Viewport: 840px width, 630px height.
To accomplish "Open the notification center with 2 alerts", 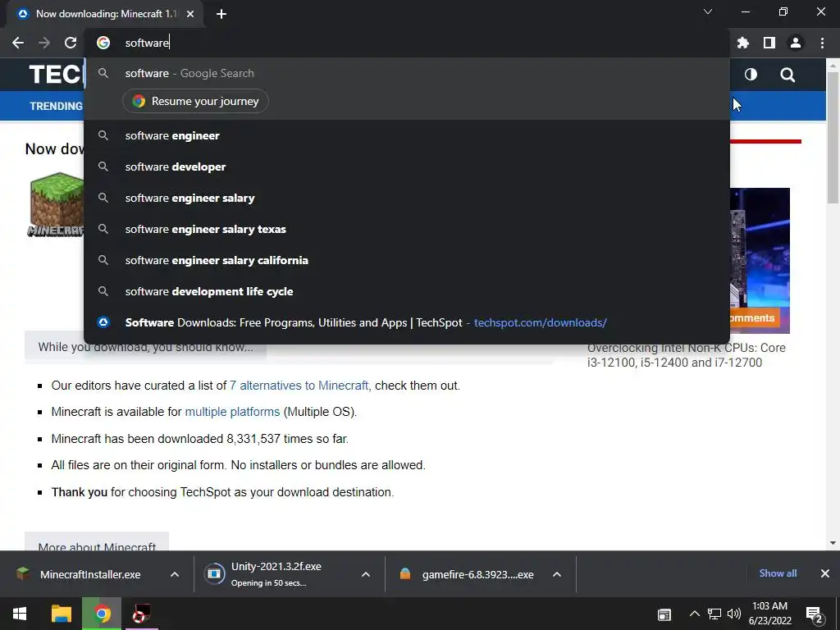I will [x=815, y=615].
